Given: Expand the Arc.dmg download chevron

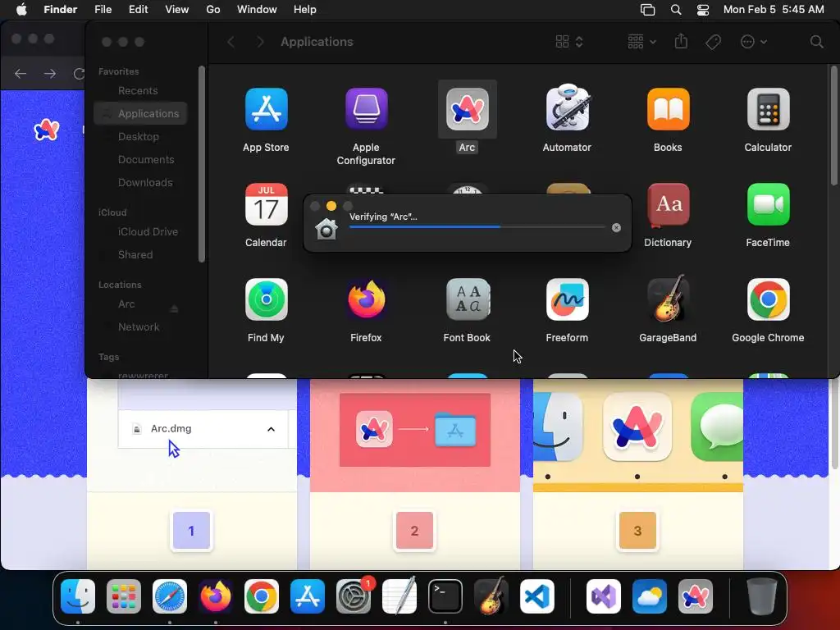Looking at the screenshot, I should (271, 429).
